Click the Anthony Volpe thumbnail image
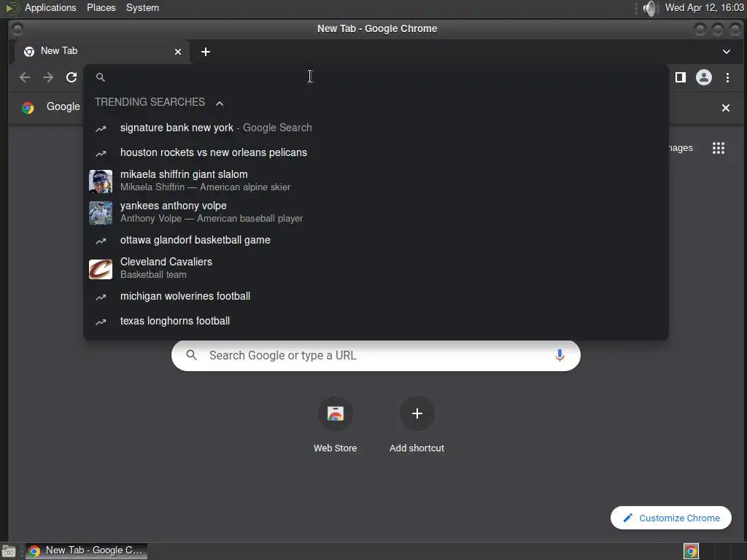Viewport: 747px width, 560px height. [101, 213]
